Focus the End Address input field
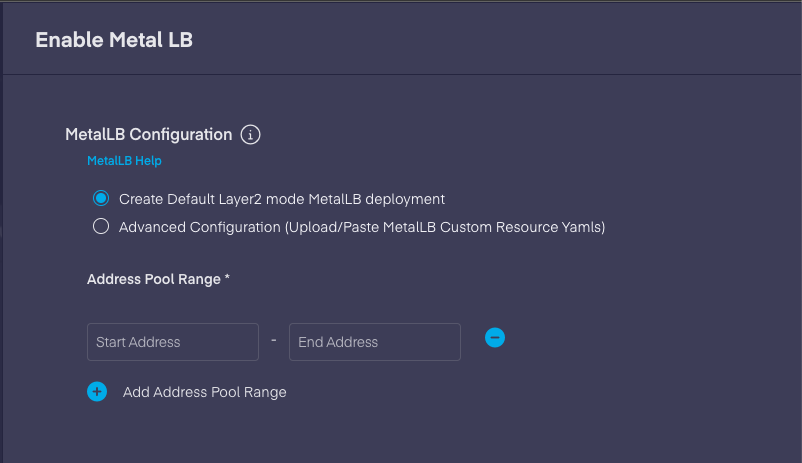Screen dimensions: 802x463 click(375, 342)
